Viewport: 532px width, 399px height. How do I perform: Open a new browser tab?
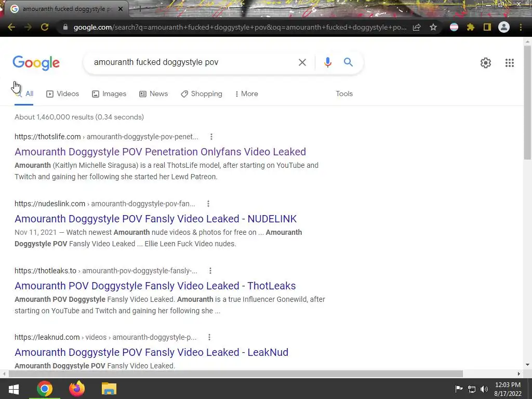140,9
